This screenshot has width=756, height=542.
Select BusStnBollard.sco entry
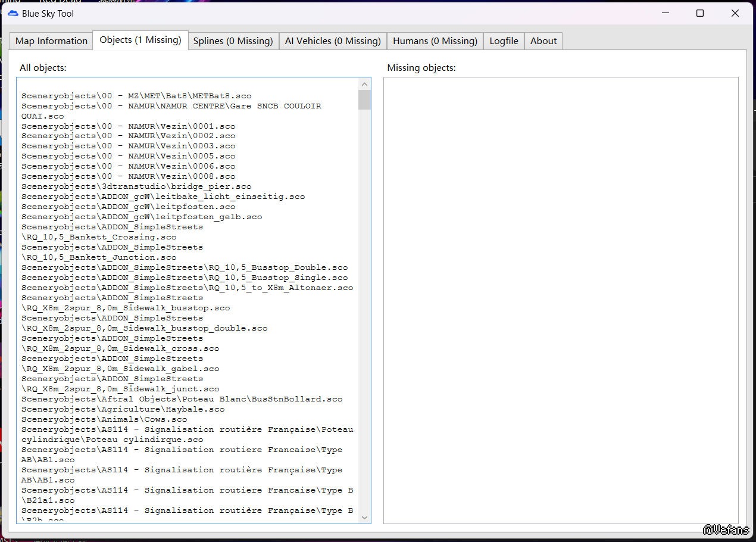182,400
